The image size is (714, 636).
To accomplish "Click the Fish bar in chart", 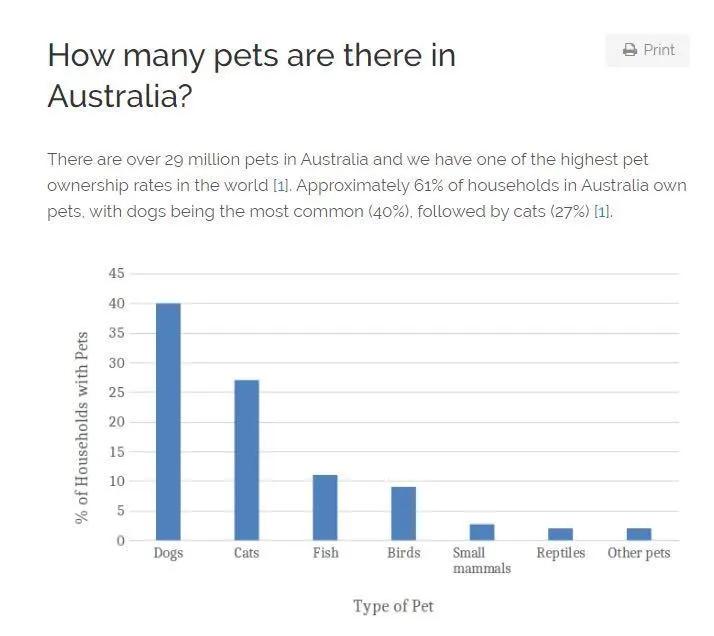I will [x=325, y=507].
